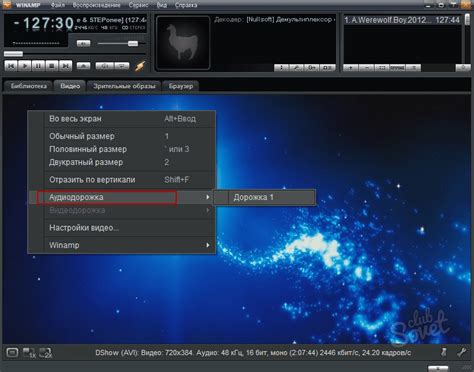The height and width of the screenshot is (372, 474).
Task: Expand the Winamp submenu in context menu
Action: [x=208, y=245]
